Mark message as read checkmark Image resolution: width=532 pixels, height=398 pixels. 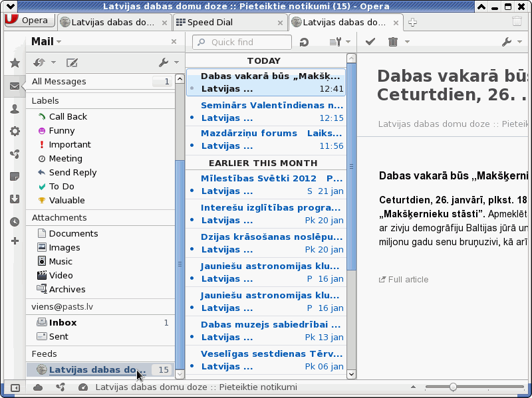pyautogui.click(x=370, y=42)
